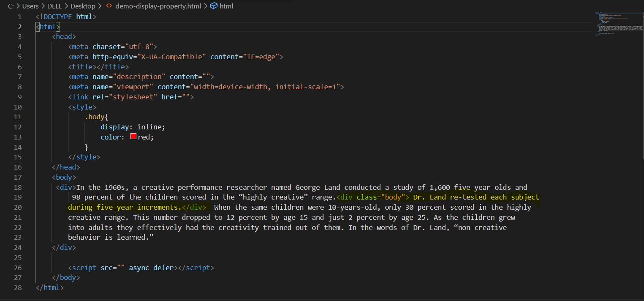Screen dimensions: 644x301
Task: Open the red color picker swatch
Action: click(133, 137)
